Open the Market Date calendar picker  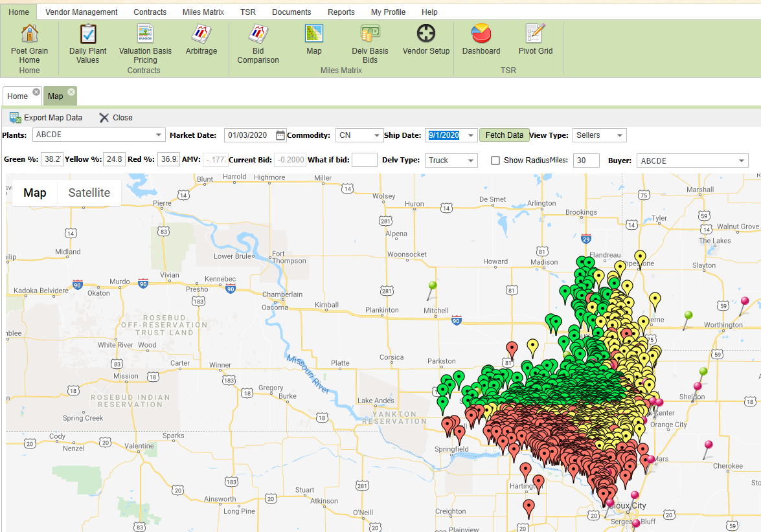280,135
